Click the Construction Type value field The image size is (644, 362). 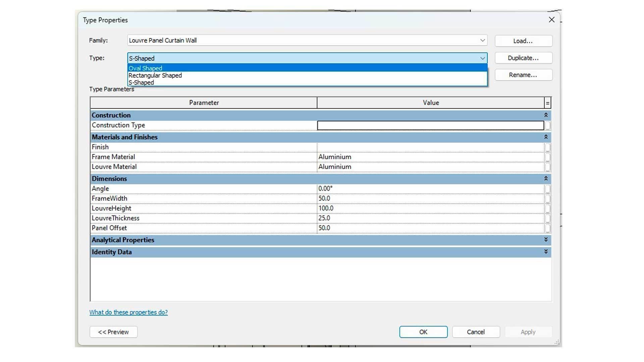point(430,125)
